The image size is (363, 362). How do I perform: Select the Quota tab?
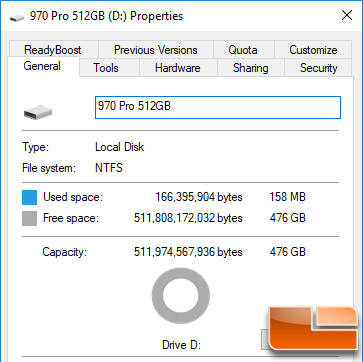point(243,49)
